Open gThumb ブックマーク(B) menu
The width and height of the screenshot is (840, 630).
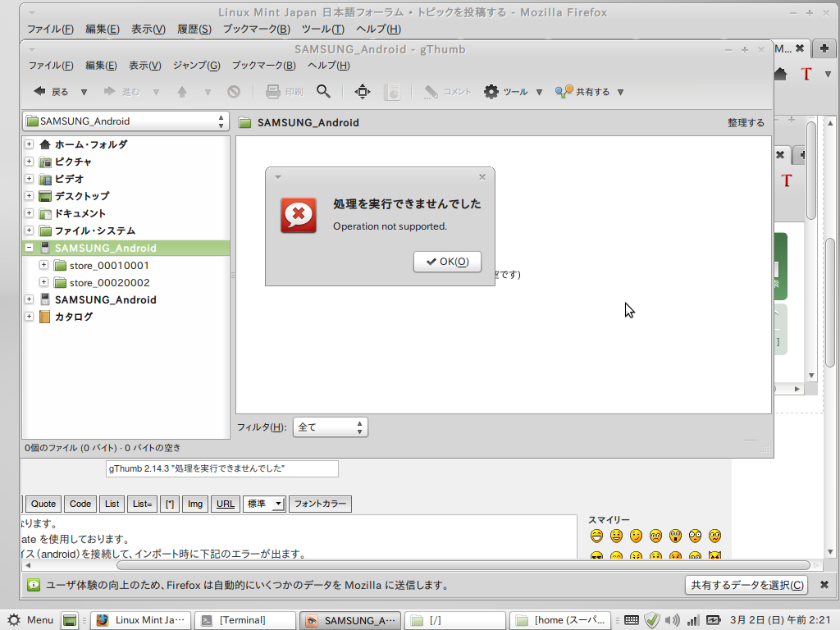point(263,66)
